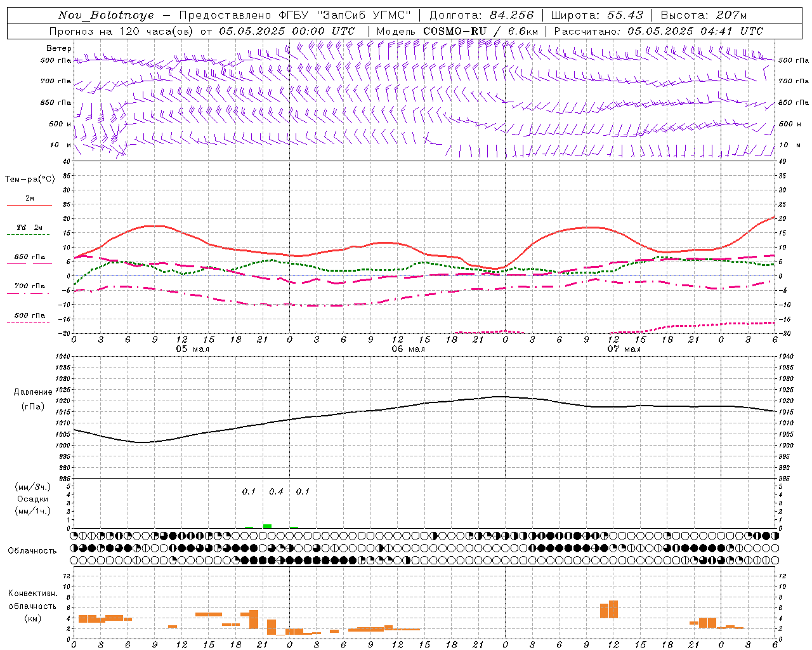Click the Тем-ра(°C) temperature axis label
Screen dimensions: 812x650
click(30, 180)
